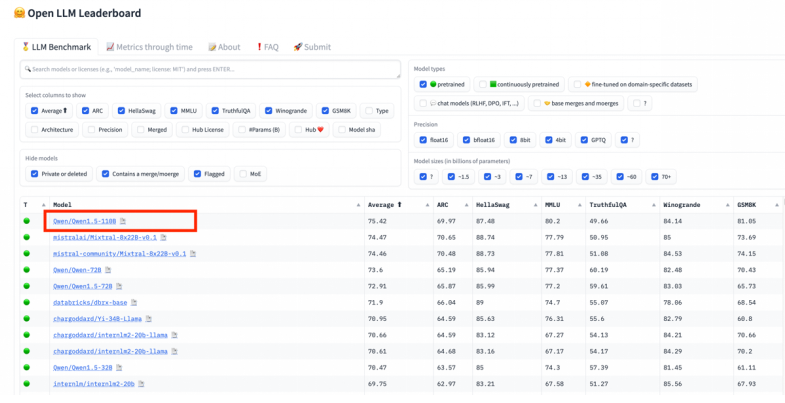Viewport: 785px width, 403px height.
Task: Enable the Merged column checkbox
Action: pos(141,130)
